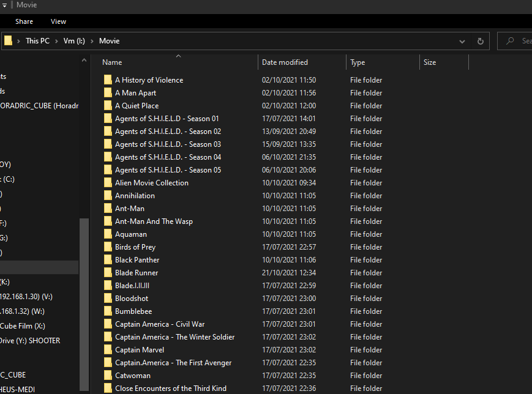
Task: Click the address bar folder icon
Action: pos(8,41)
